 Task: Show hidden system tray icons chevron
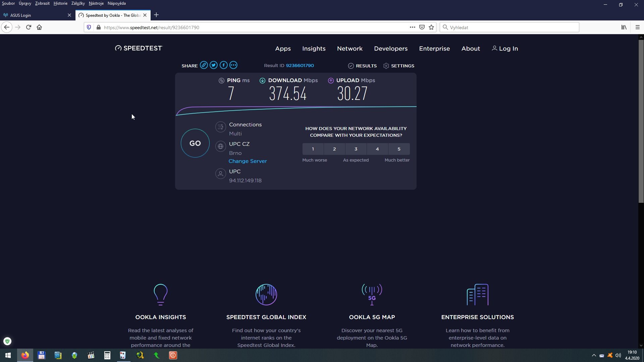pyautogui.click(x=594, y=355)
